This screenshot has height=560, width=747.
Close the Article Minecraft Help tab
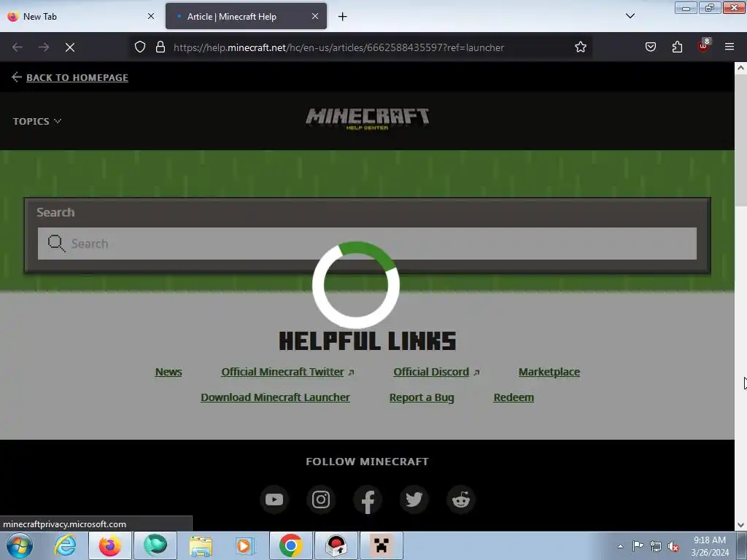point(315,16)
